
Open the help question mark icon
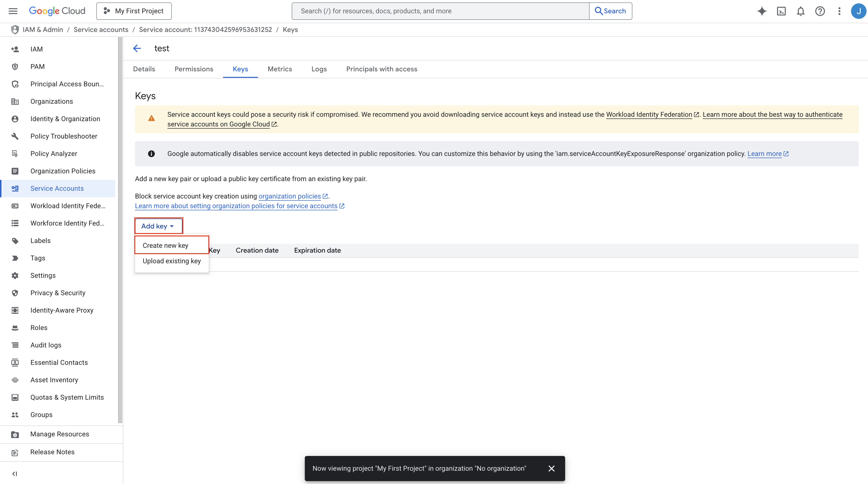820,11
